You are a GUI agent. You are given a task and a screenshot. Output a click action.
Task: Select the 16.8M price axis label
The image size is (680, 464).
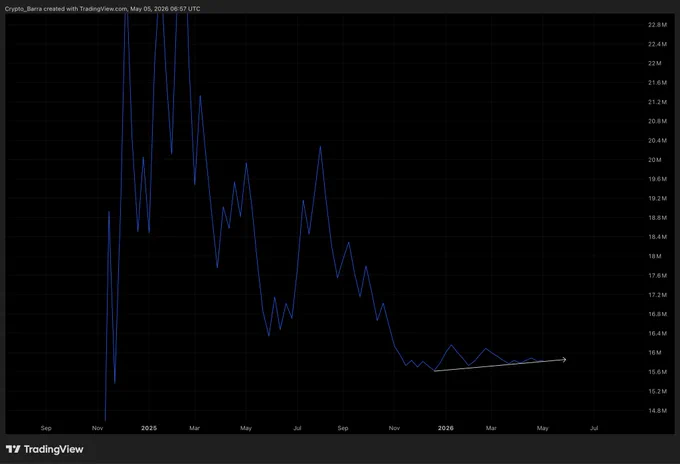point(657,314)
